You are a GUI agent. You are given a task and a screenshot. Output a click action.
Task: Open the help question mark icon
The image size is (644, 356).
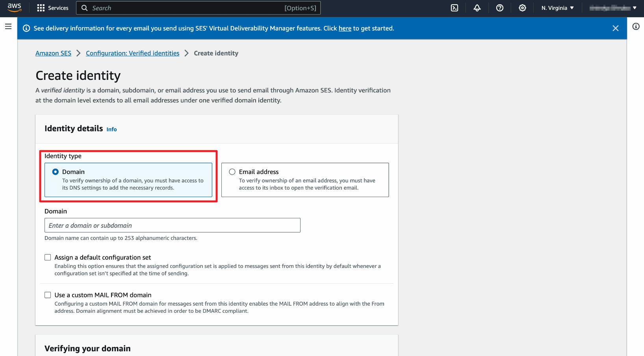pyautogui.click(x=499, y=8)
